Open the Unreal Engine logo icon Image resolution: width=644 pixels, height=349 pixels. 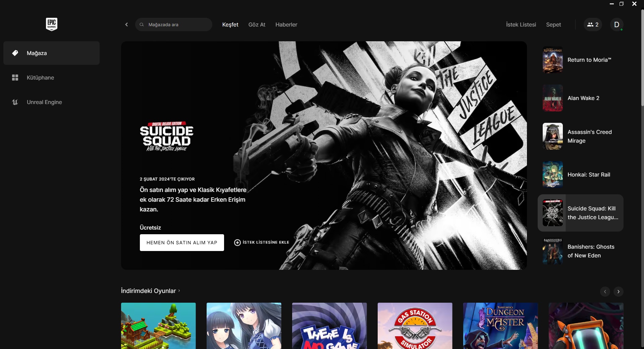[x=15, y=102]
